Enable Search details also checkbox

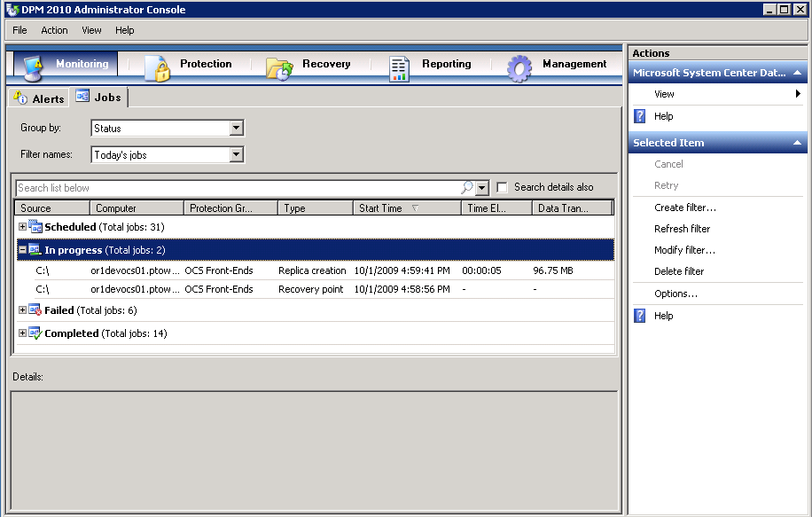tap(502, 187)
